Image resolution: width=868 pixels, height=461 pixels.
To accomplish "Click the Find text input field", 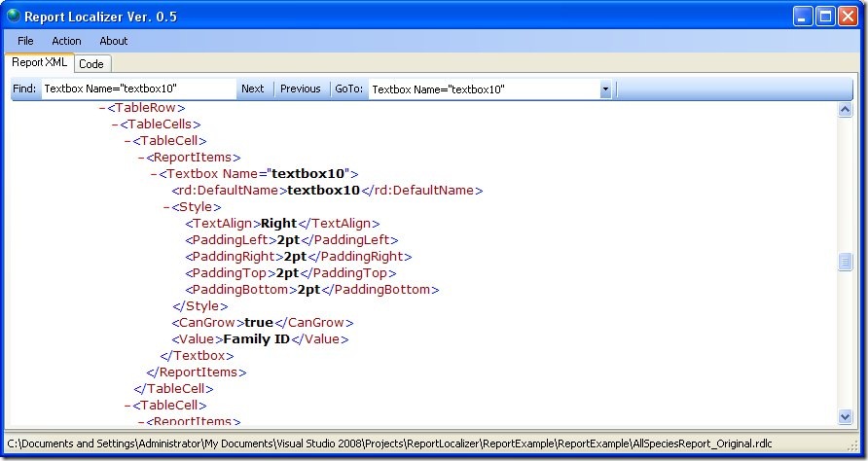I will tap(138, 89).
